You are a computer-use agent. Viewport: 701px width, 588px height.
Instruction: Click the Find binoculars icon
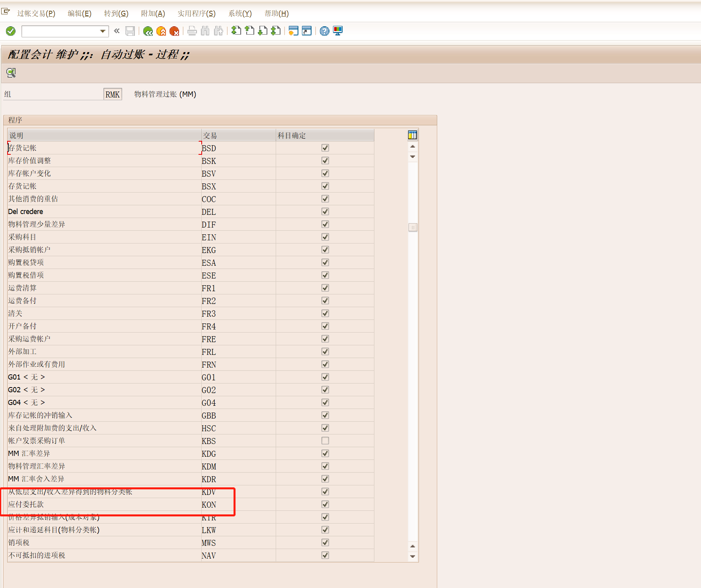pos(205,31)
